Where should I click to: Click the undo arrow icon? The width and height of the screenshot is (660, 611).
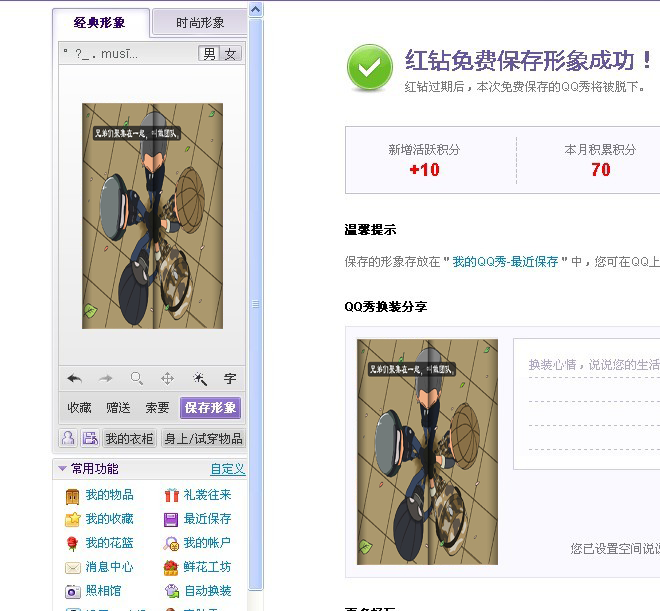coord(75,379)
